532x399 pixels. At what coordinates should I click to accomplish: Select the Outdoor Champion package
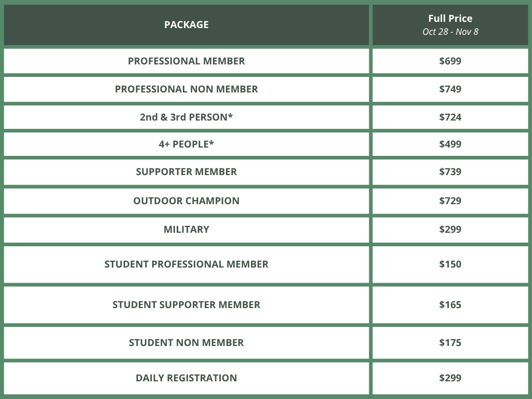[186, 201]
